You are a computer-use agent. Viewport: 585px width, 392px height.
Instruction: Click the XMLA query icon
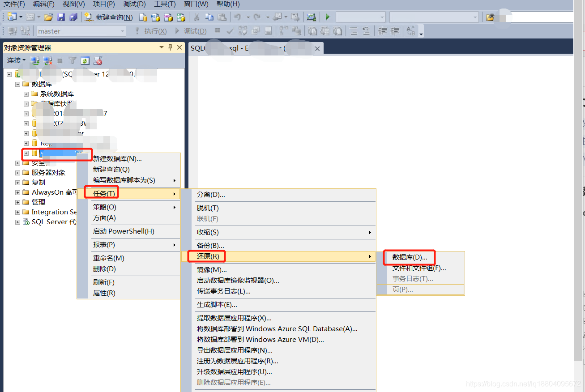[x=181, y=17]
